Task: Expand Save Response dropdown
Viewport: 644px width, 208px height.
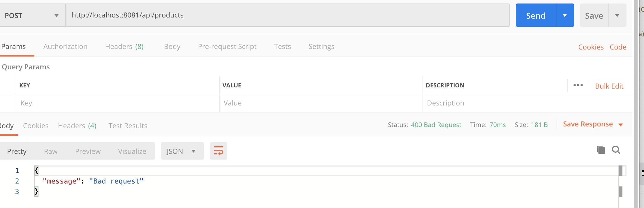Action: pyautogui.click(x=621, y=125)
